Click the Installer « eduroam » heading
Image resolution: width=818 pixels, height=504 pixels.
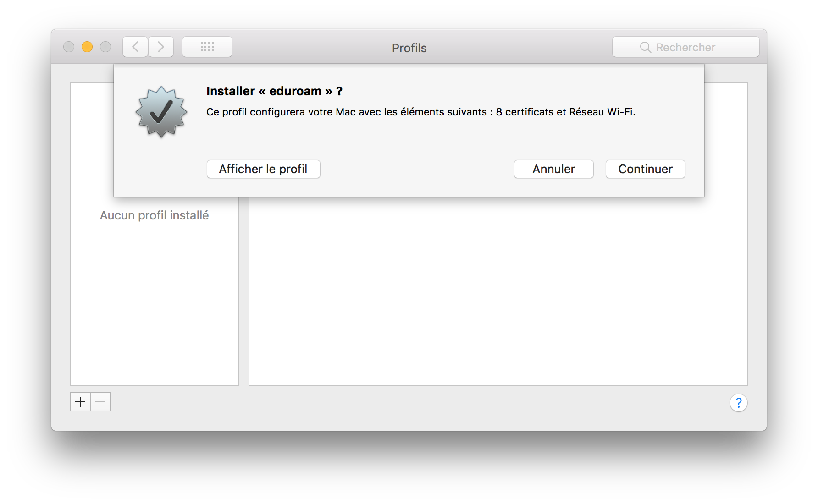(274, 91)
